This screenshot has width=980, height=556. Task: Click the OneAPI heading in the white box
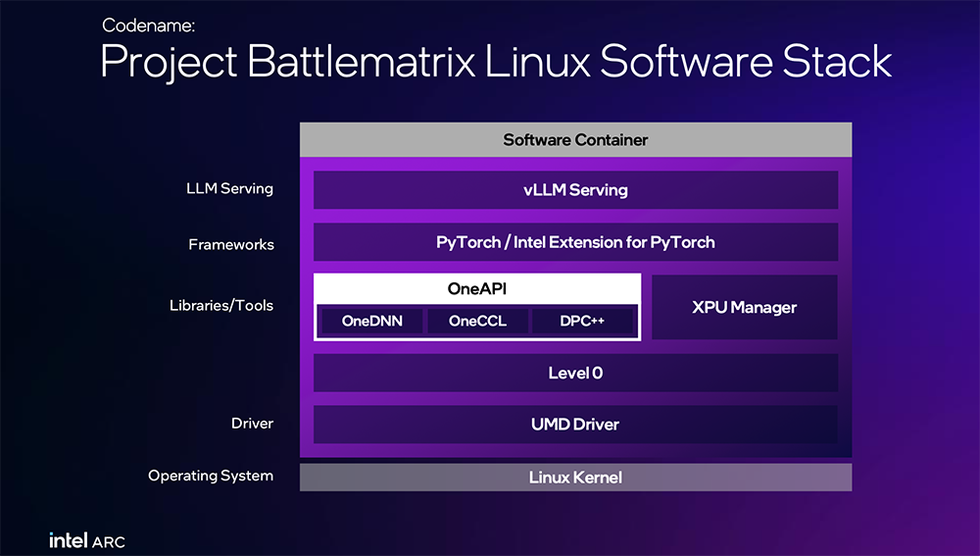(477, 289)
